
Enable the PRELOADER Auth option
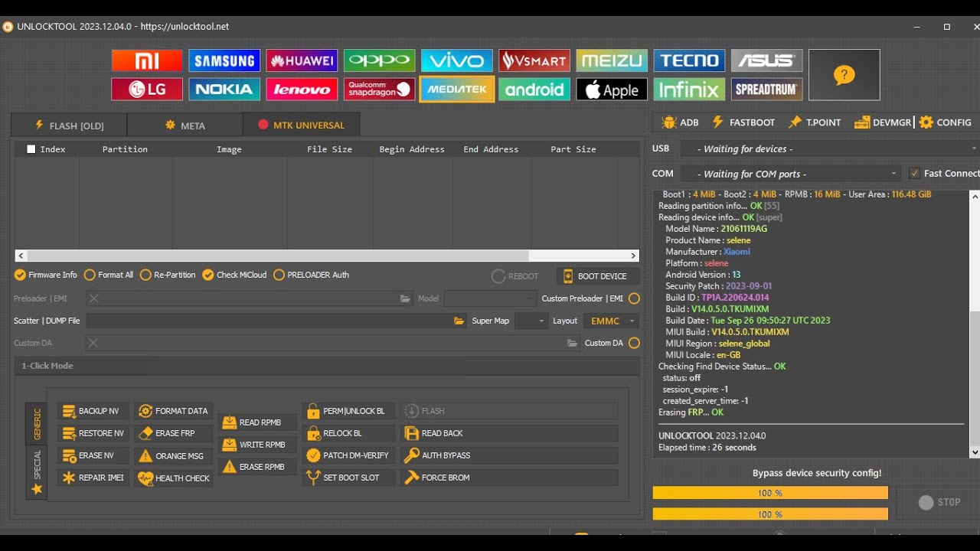[311, 275]
